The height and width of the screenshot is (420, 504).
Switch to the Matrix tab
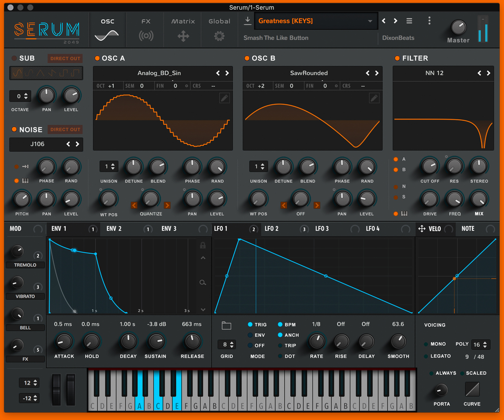tap(183, 30)
